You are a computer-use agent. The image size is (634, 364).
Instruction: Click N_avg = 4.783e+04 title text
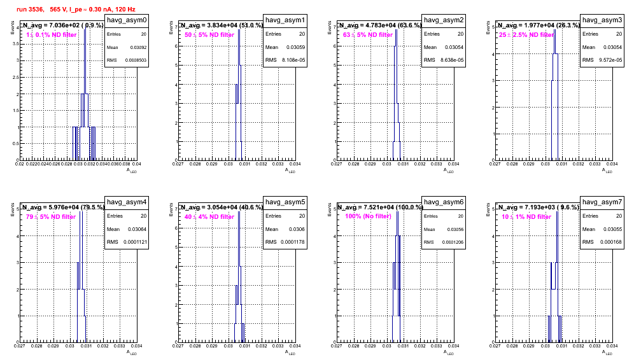click(x=380, y=25)
